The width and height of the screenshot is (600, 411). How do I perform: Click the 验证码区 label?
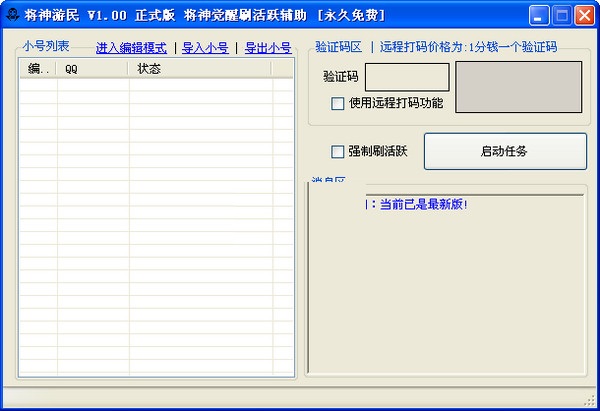coord(338,47)
